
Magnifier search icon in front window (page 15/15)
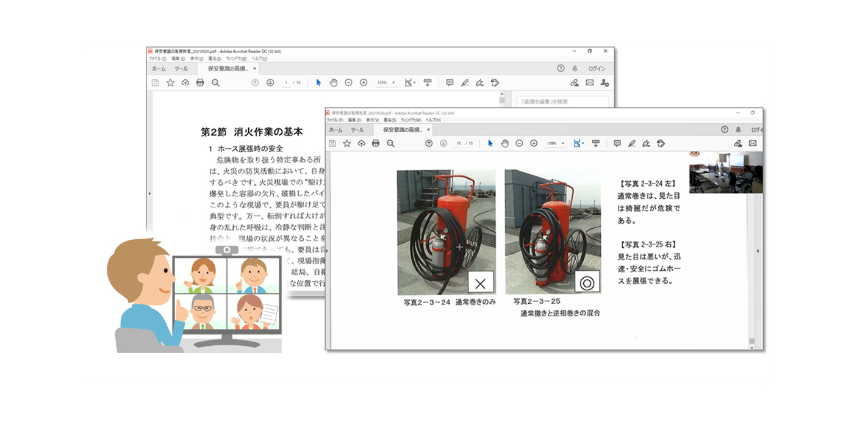(x=390, y=143)
